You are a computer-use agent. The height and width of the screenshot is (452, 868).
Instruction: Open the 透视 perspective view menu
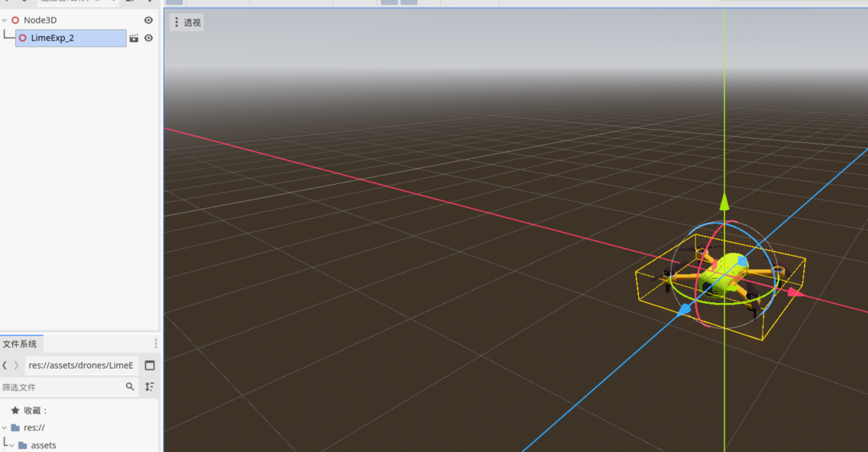(186, 22)
